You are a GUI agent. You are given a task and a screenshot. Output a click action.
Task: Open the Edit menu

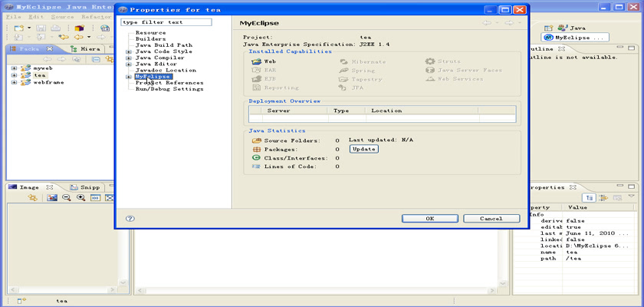click(x=36, y=17)
